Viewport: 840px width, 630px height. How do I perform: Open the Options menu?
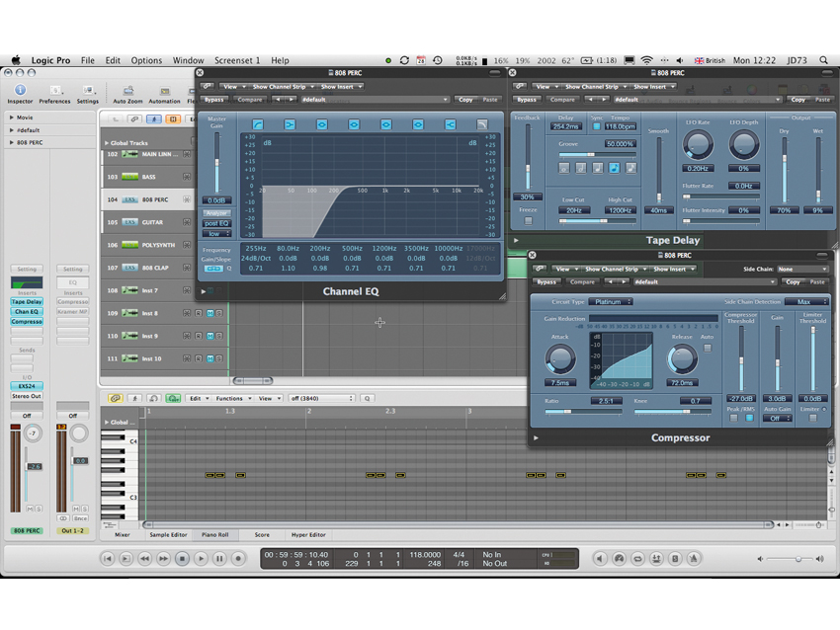[146, 60]
